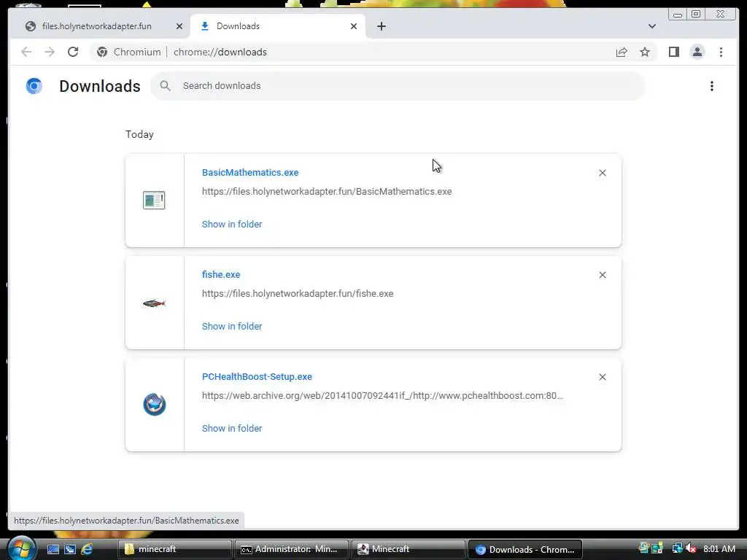
Task: Click the fish icon of fishe.exe
Action: [154, 303]
